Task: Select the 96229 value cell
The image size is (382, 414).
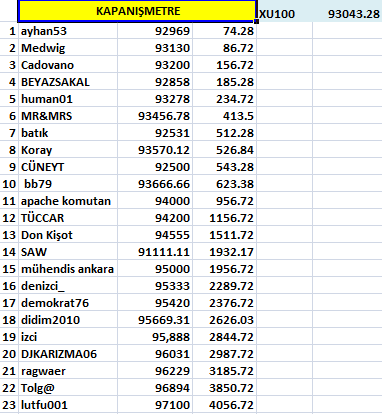Action: [155, 371]
